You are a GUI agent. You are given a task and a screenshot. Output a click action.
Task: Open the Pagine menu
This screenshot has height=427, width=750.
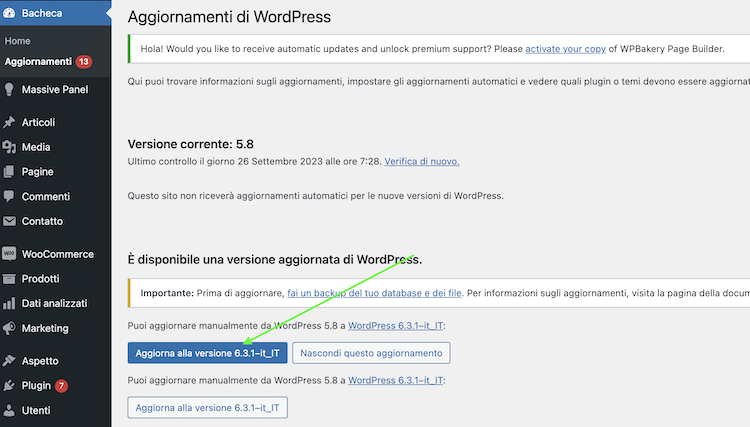click(55, 172)
